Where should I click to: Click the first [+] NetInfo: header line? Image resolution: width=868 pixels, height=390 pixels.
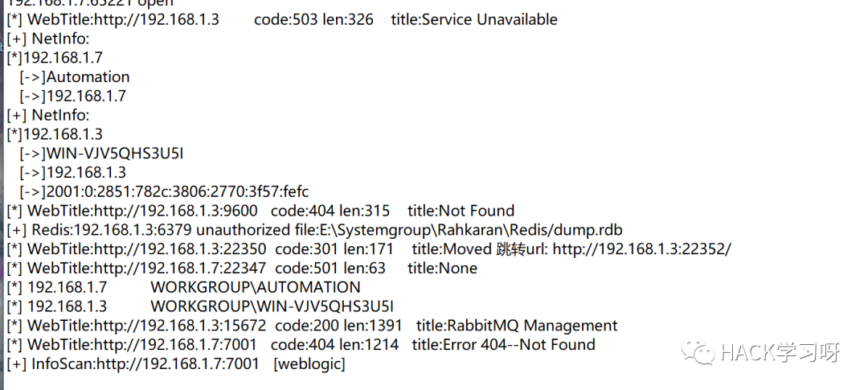(48, 39)
